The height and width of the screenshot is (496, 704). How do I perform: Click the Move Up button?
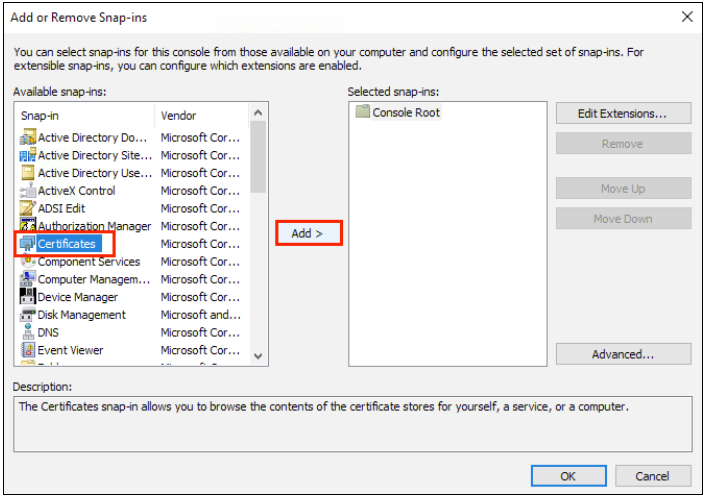click(x=623, y=189)
